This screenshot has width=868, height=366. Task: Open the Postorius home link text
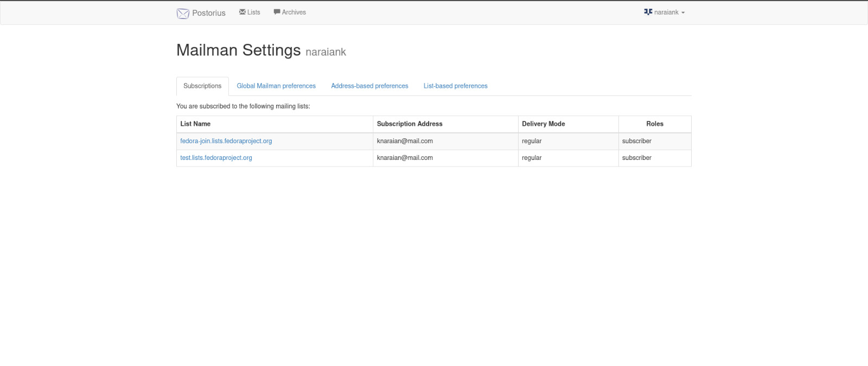(x=209, y=13)
